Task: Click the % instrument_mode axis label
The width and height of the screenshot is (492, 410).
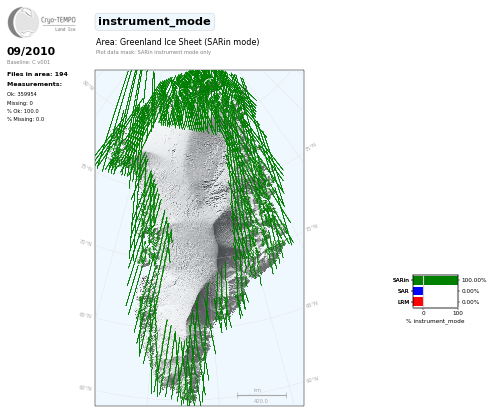Action: tap(435, 321)
